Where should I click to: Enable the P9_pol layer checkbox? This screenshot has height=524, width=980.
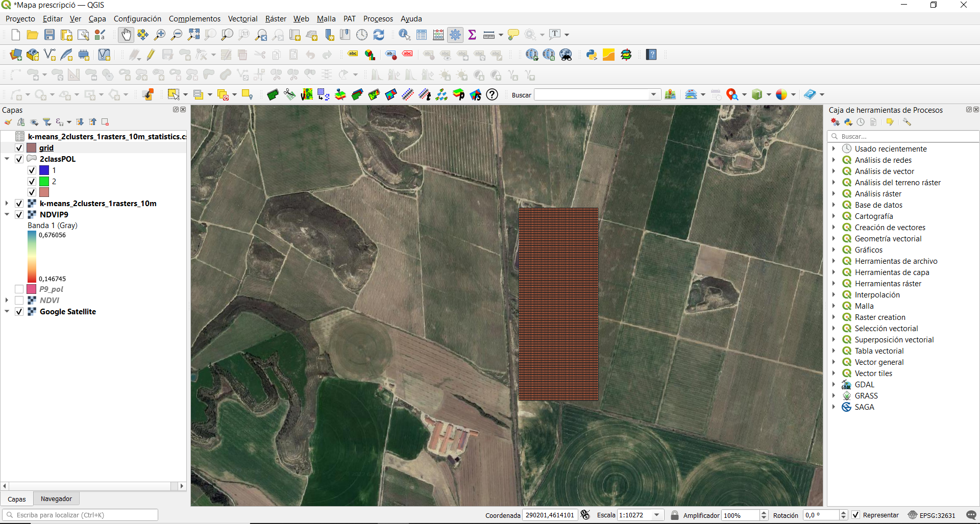(x=19, y=289)
